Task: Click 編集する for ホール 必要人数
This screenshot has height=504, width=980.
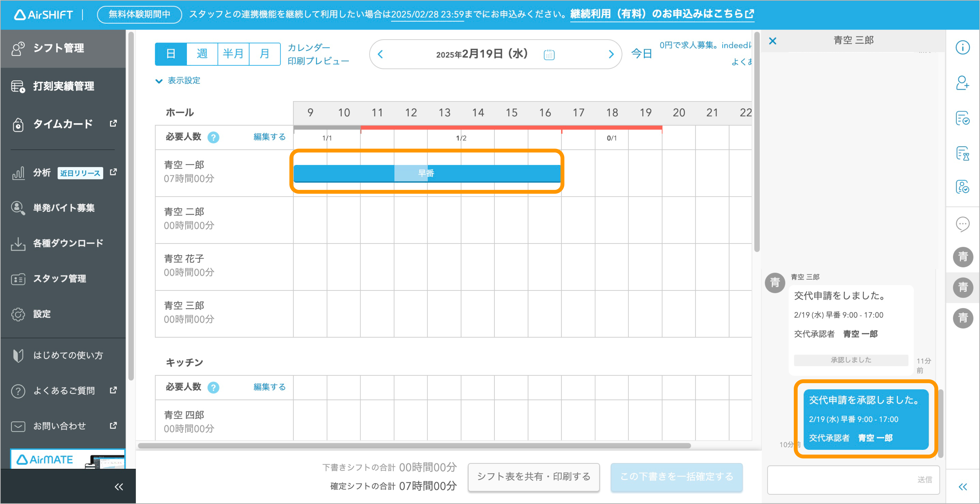Action: point(269,137)
